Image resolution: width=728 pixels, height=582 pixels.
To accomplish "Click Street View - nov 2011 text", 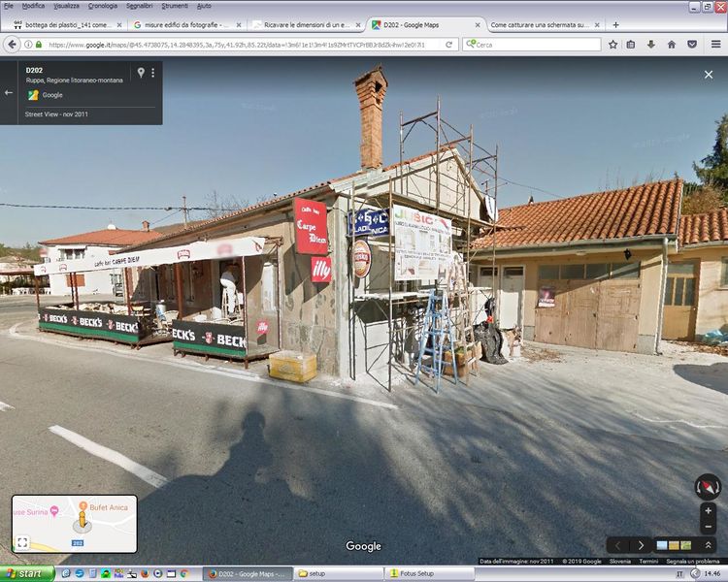I will [x=56, y=114].
